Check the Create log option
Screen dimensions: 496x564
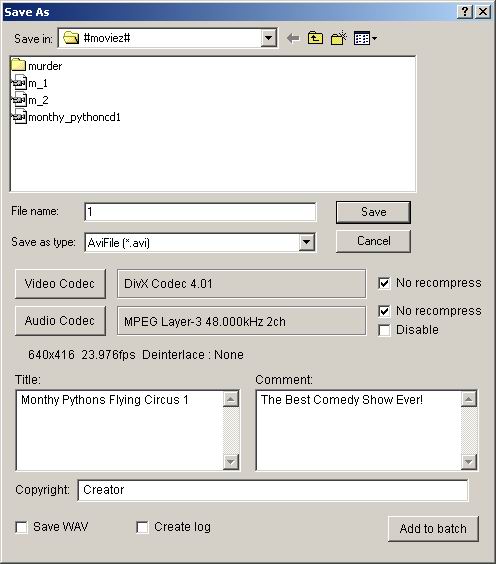point(142,527)
